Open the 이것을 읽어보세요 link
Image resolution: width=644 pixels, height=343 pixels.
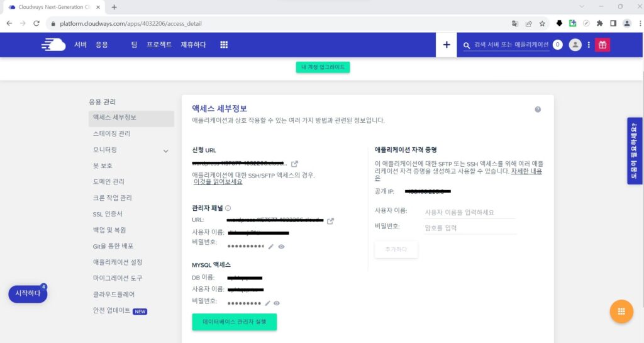tap(218, 181)
